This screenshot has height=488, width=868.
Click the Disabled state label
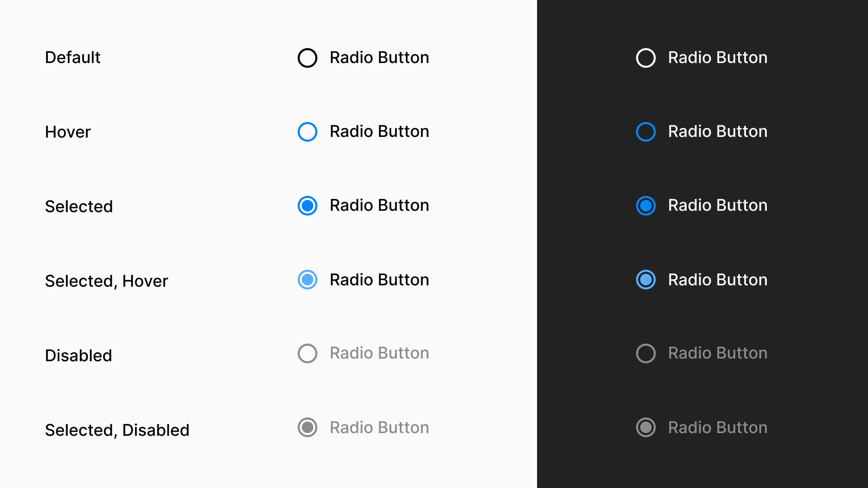(78, 355)
